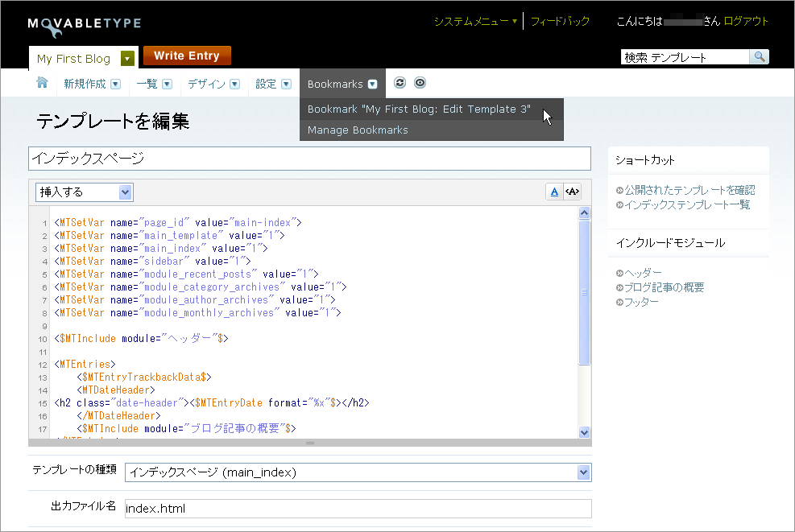Click the 一覧 menu label
The height and width of the screenshot is (532, 795).
coord(147,85)
